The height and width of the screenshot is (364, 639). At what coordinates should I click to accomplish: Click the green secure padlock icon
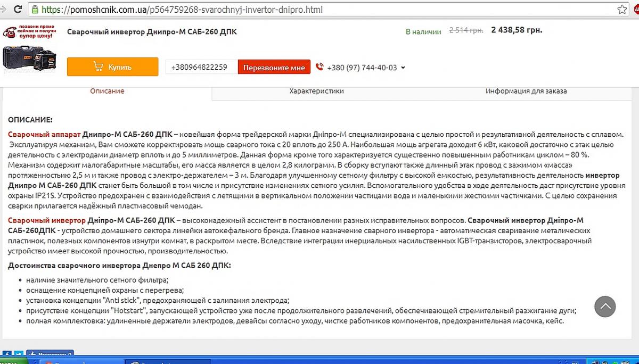[35, 10]
